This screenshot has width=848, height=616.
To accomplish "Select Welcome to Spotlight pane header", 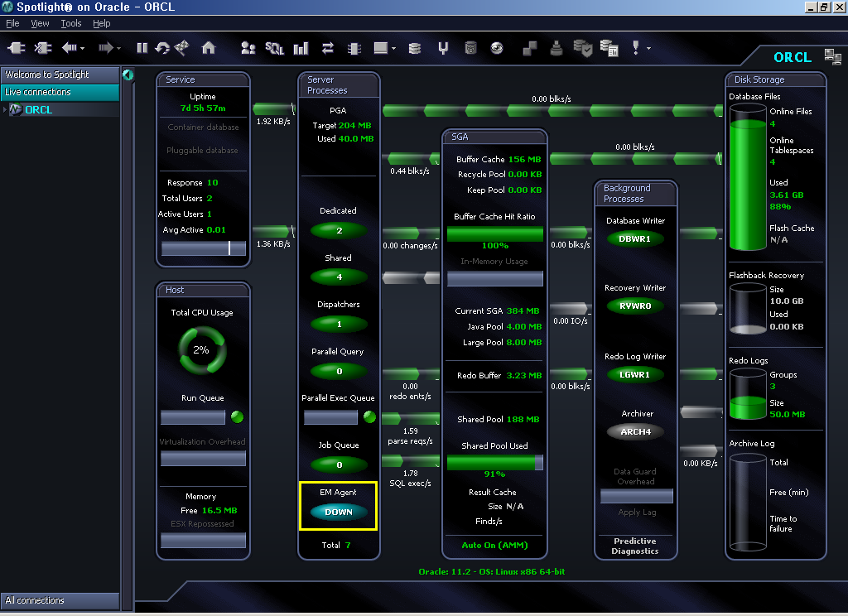I will [60, 75].
